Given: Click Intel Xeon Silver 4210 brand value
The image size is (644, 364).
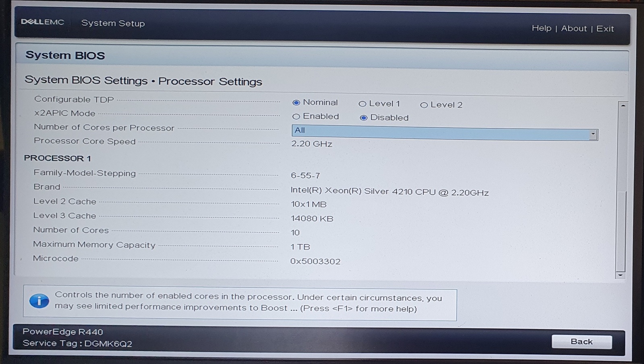Looking at the screenshot, I should pyautogui.click(x=390, y=191).
